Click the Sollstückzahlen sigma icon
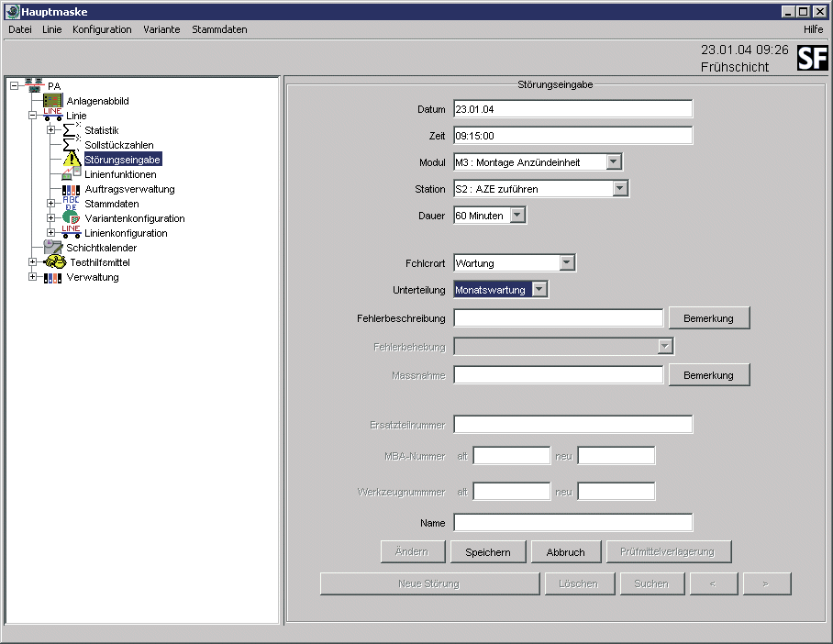 pos(72,145)
